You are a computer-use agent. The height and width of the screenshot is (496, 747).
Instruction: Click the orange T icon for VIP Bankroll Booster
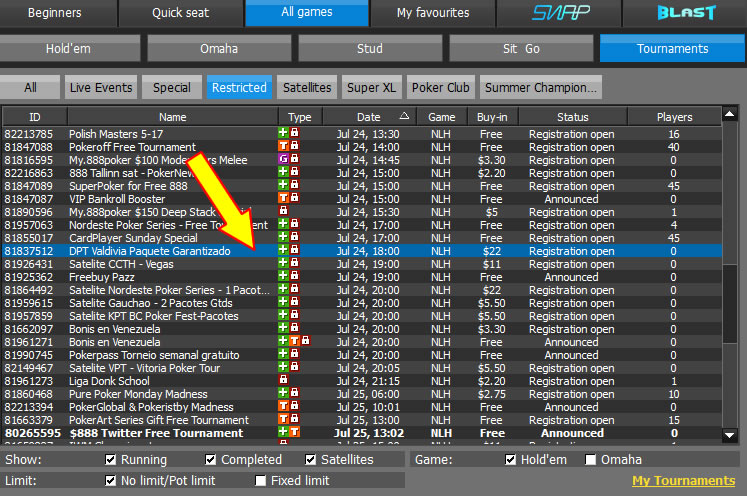coord(283,199)
